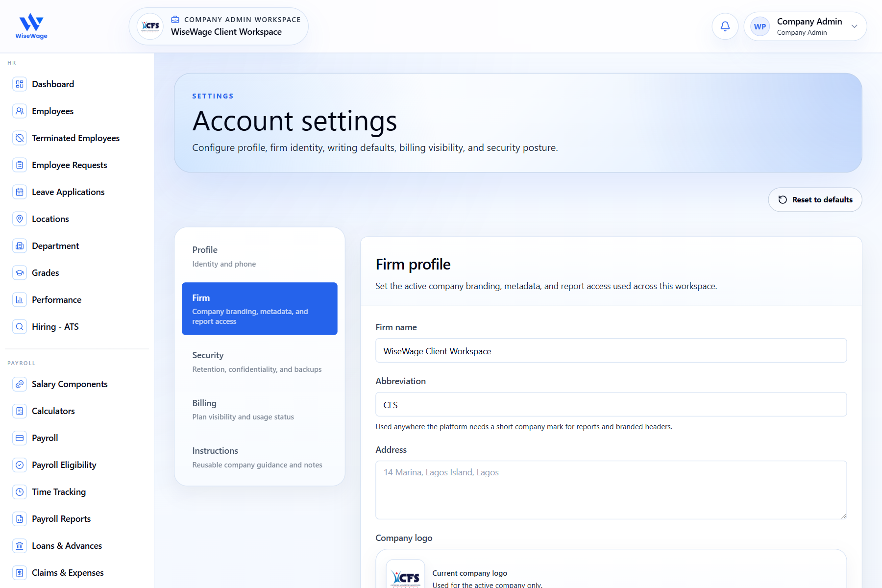This screenshot has height=588, width=882.
Task: Click the Department building icon
Action: click(x=20, y=246)
